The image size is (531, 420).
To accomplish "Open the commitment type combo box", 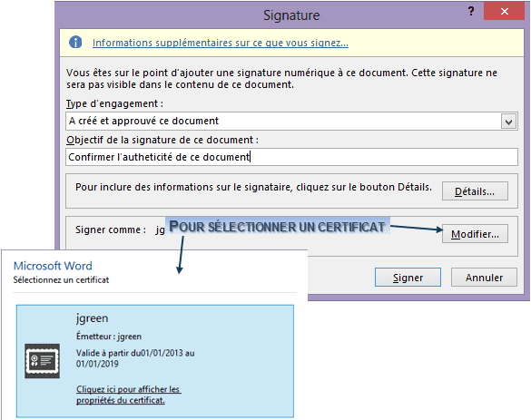I will [x=291, y=122].
